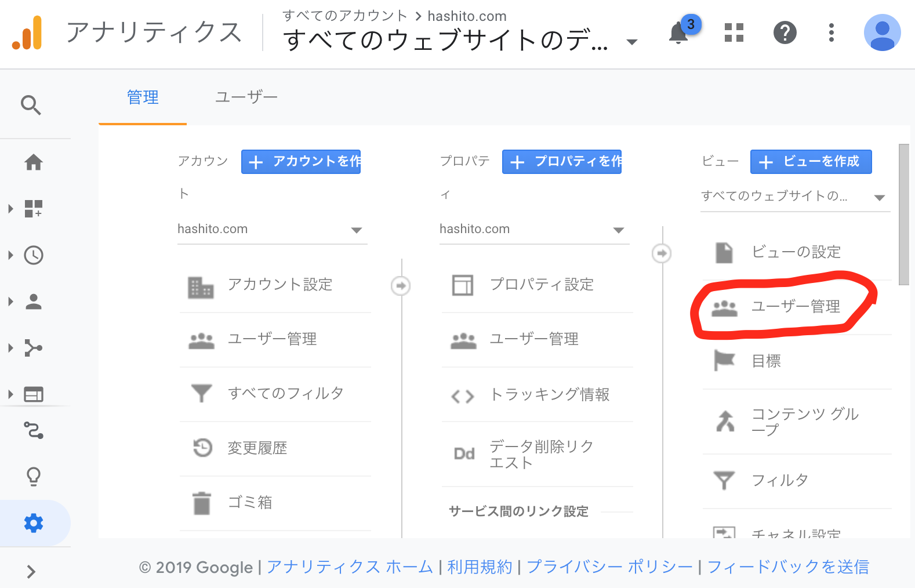The image size is (915, 588).
Task: Click the search magnifier in sidebar
Action: pyautogui.click(x=31, y=106)
